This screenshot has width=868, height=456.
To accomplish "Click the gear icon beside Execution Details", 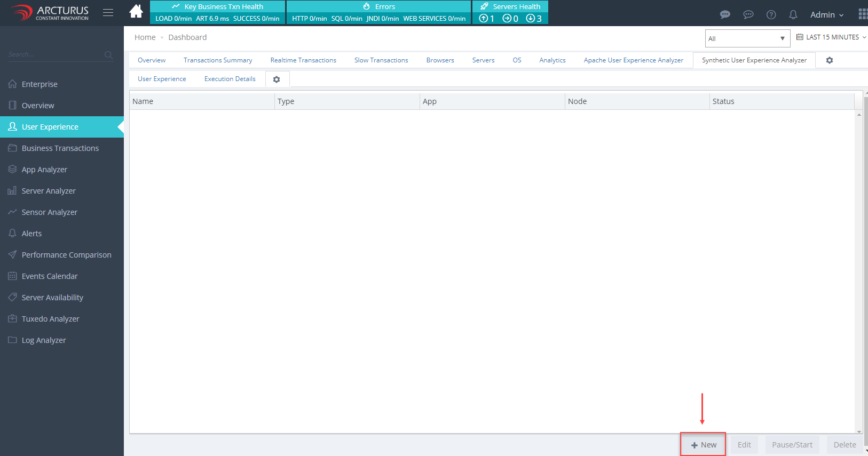I will tap(277, 79).
